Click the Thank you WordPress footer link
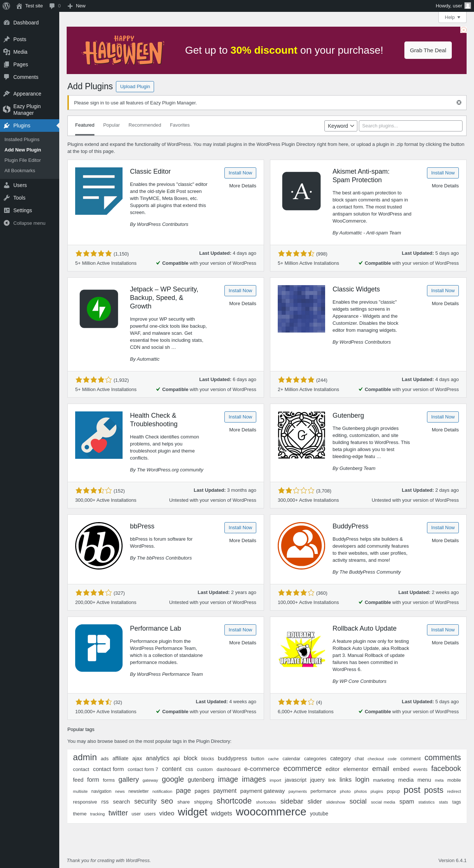The height and width of the screenshot is (868, 474). (138, 861)
